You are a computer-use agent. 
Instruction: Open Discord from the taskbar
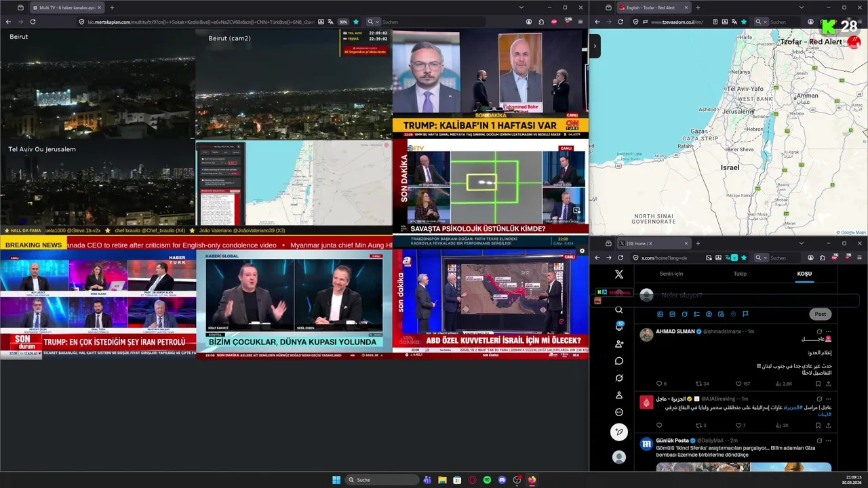tap(502, 480)
